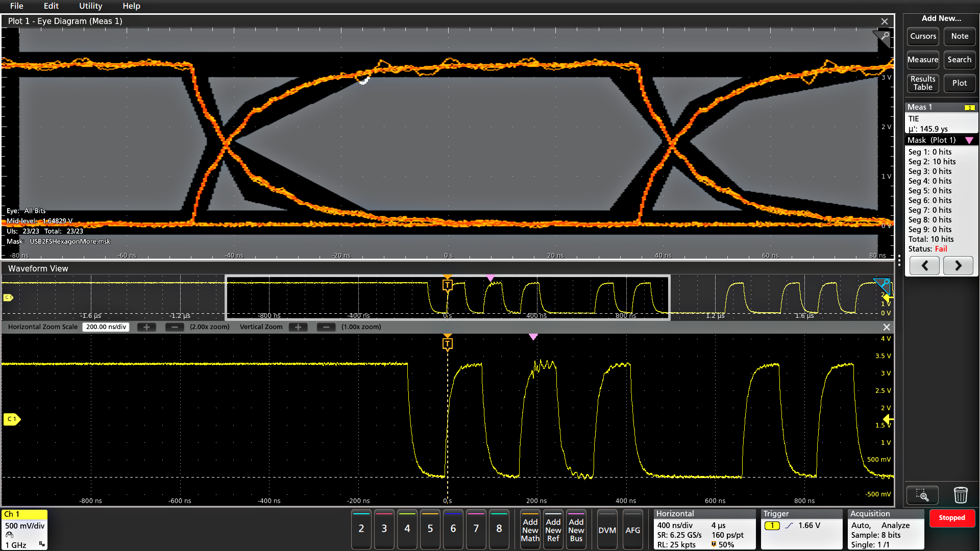Click the 50% horizontal position control

(x=723, y=544)
